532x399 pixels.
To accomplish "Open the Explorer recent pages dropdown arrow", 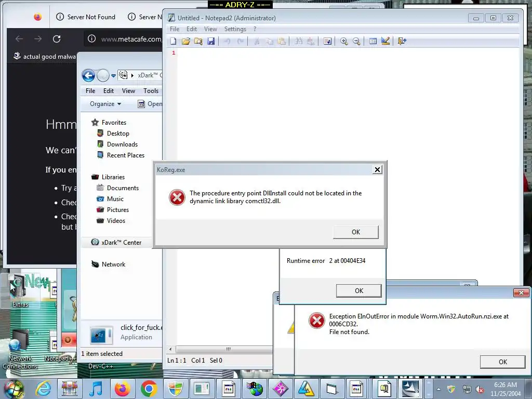I will tap(113, 76).
